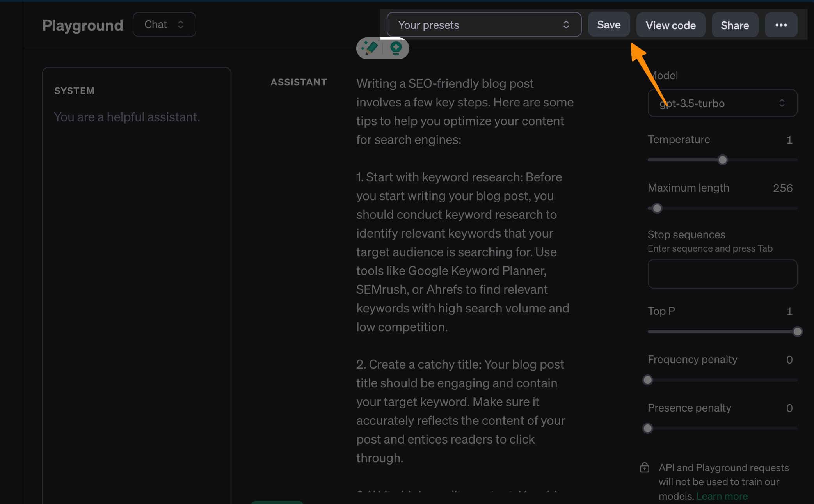Open the Chat mode selector

point(164,25)
